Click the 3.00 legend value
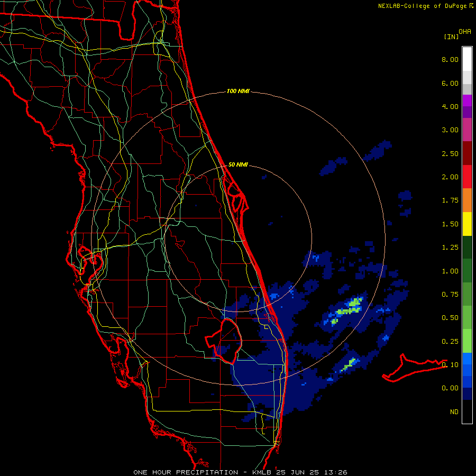 click(x=450, y=130)
